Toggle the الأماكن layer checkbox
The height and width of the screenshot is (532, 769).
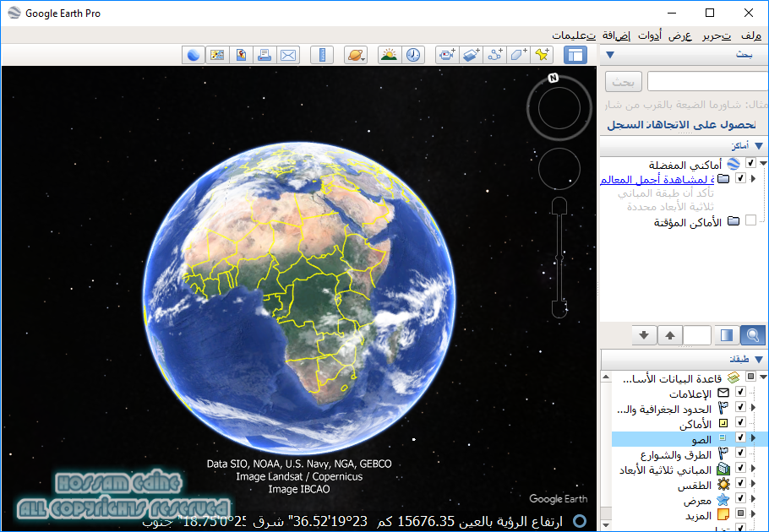point(740,421)
